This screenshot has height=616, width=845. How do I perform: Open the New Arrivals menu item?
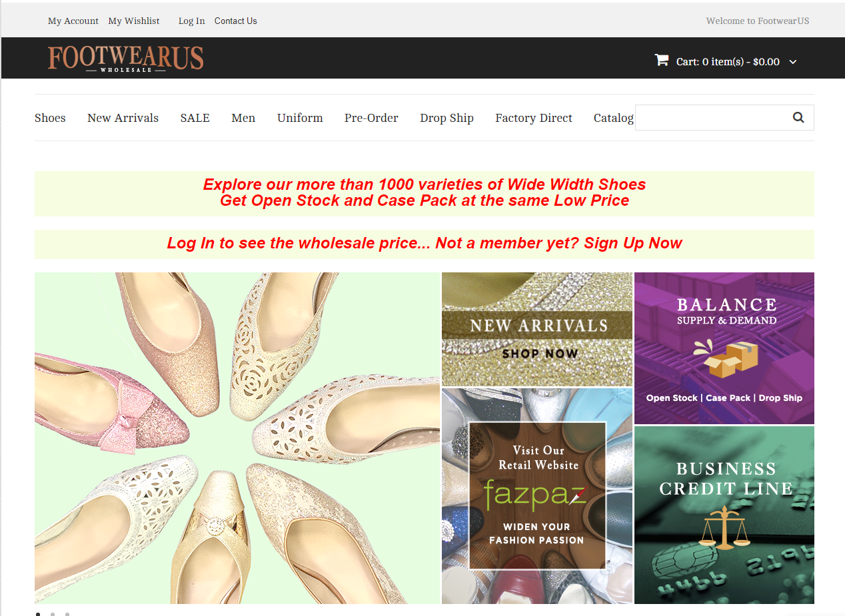point(123,118)
